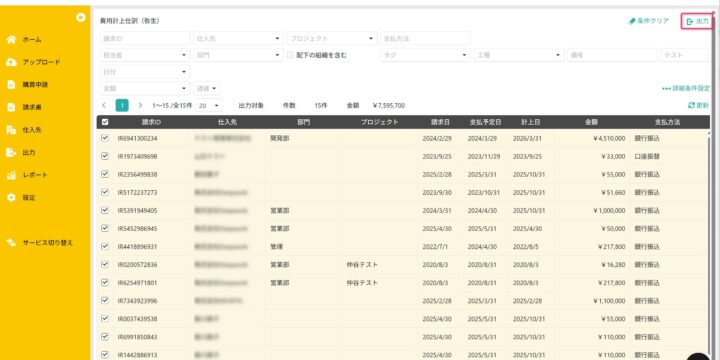Image resolution: width=720 pixels, height=360 pixels.
Task: Select page 1 button
Action: 122,105
